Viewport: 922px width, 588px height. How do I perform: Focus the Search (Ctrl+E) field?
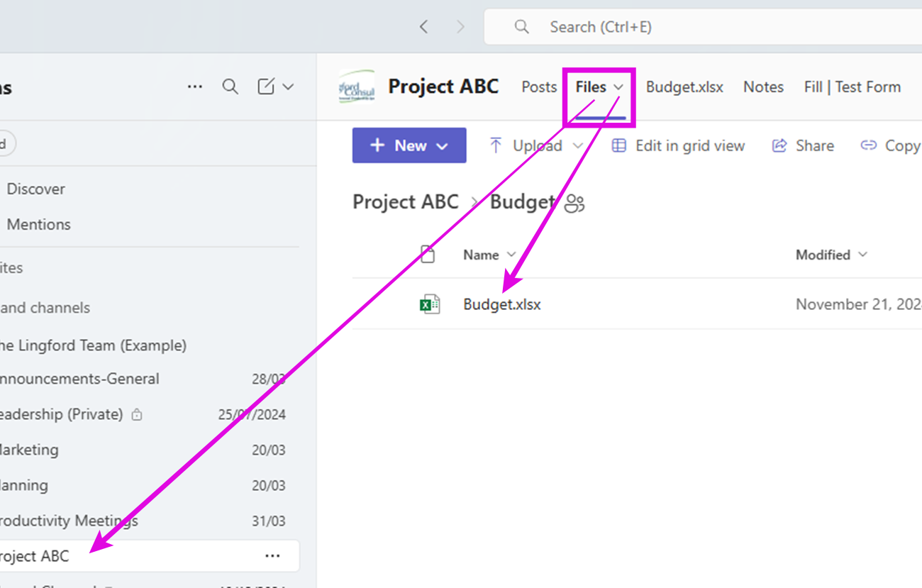point(703,27)
